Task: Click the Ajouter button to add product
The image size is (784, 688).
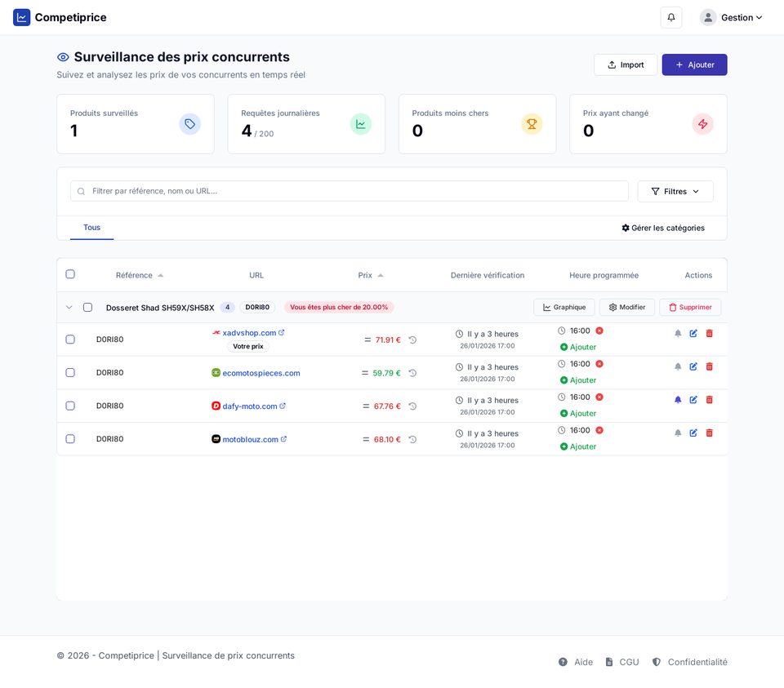Action: 694,64
